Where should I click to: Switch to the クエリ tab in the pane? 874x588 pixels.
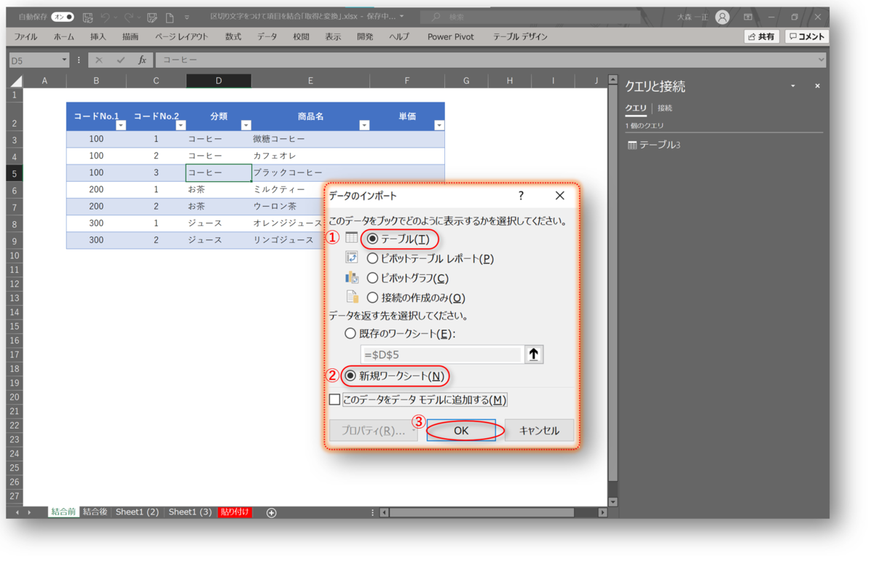(636, 108)
